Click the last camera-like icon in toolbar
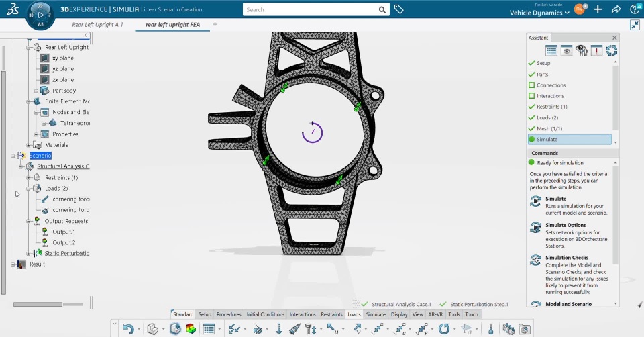The height and width of the screenshot is (337, 644). click(x=525, y=329)
